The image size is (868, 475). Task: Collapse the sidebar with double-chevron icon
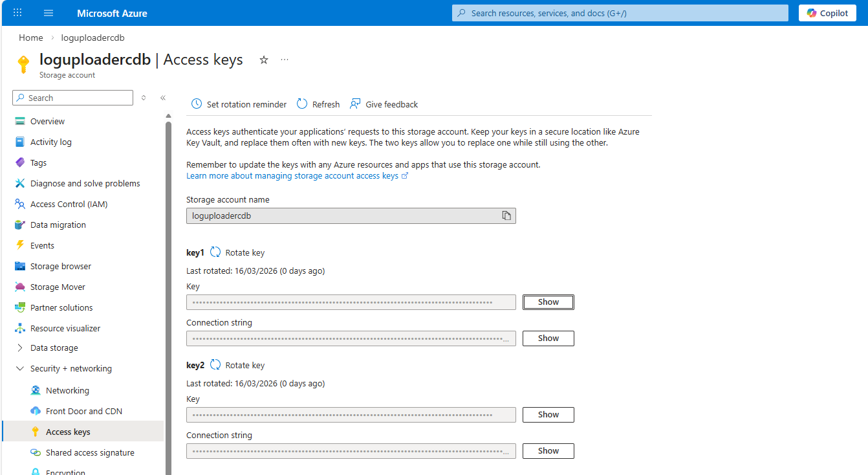click(x=163, y=98)
